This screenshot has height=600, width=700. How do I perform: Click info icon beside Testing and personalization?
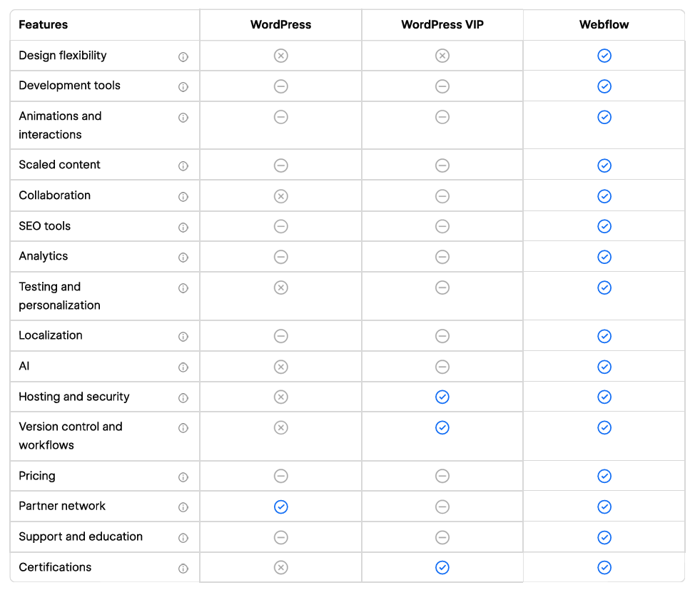(x=183, y=288)
